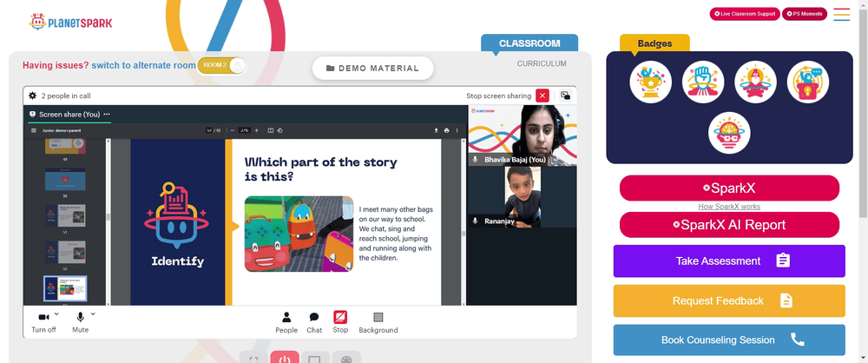This screenshot has width=868, height=363.
Task: Select the raised fist badge
Action: click(703, 82)
